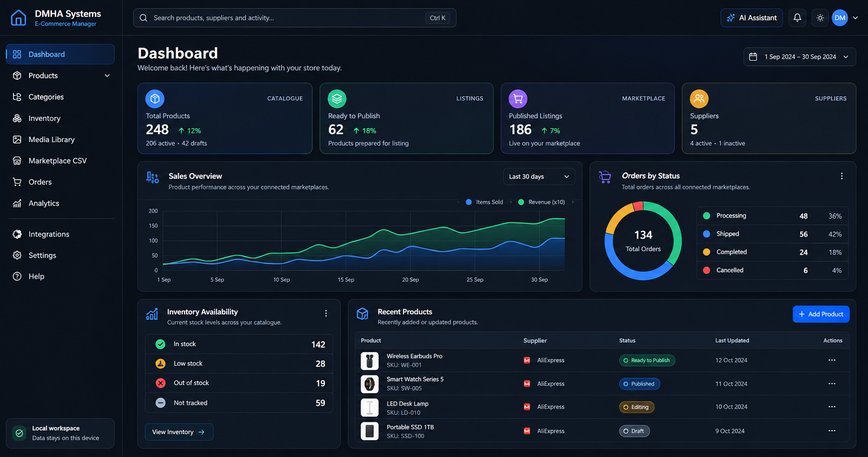Focus the search products and suppliers field
868x457 pixels.
[295, 18]
